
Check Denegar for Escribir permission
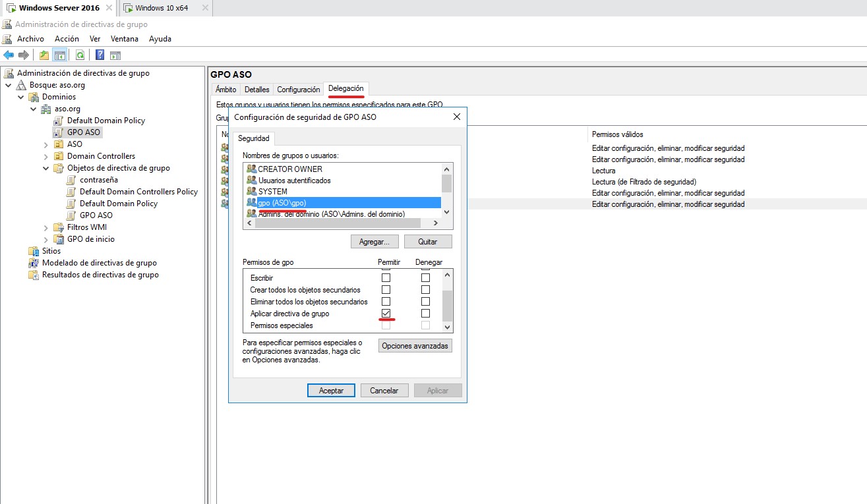[x=425, y=278]
